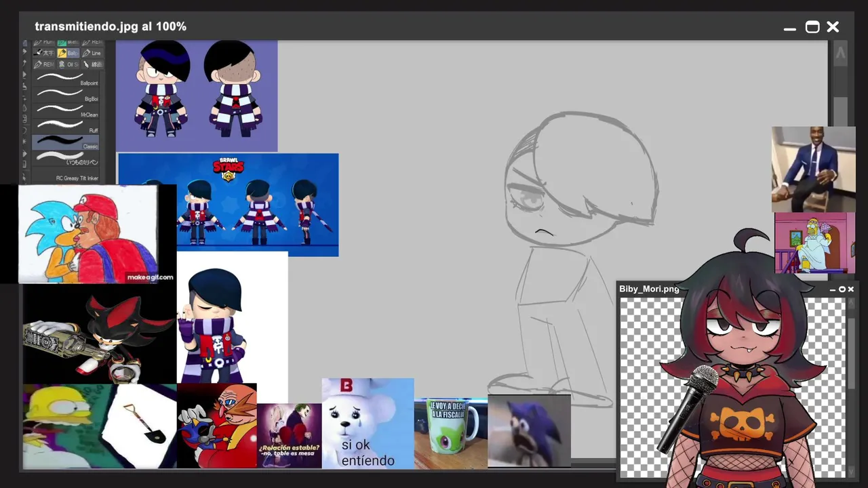Choose the Ballpoint brush preset
This screenshot has height=488, width=868.
coord(66,79)
